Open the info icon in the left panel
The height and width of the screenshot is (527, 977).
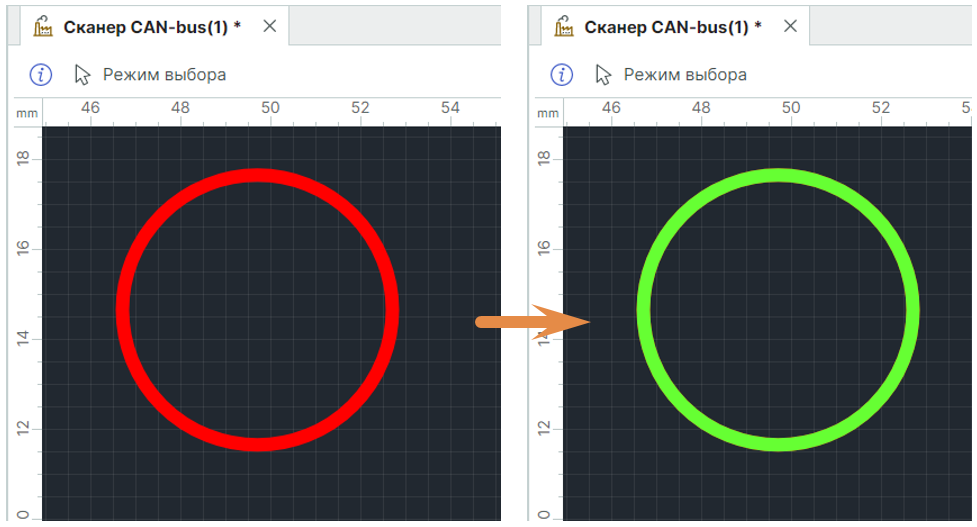[x=41, y=75]
